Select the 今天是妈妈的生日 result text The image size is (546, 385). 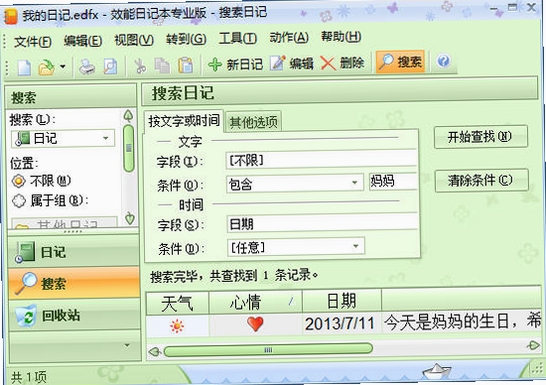463,322
